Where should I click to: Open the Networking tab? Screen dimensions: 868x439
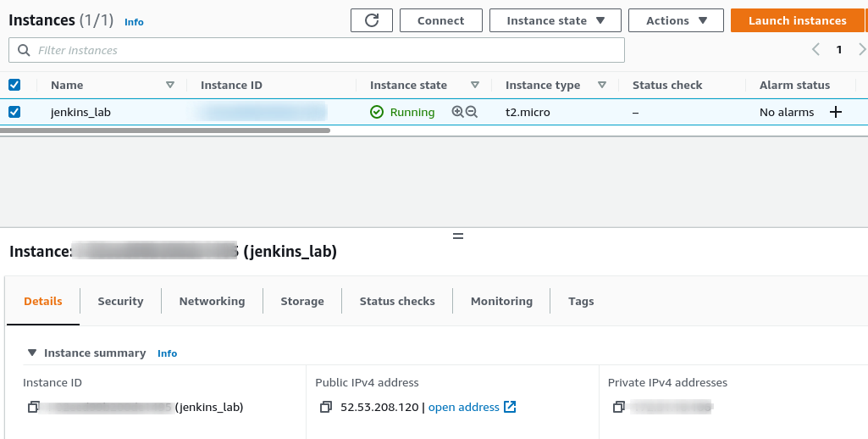click(x=212, y=302)
